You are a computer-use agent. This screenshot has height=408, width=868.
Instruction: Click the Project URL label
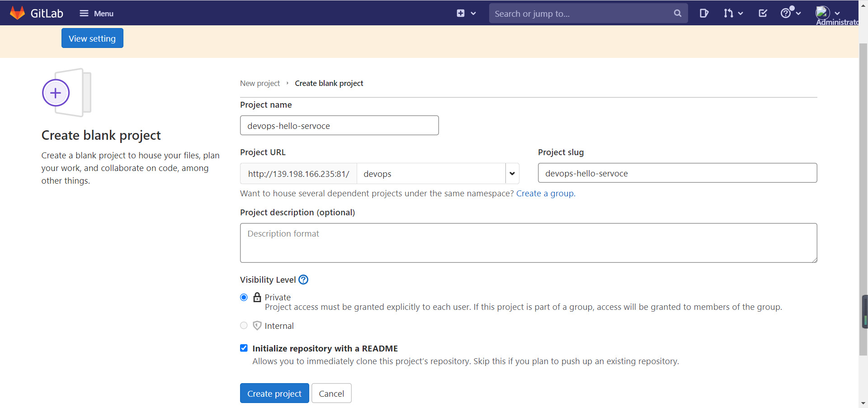point(263,152)
